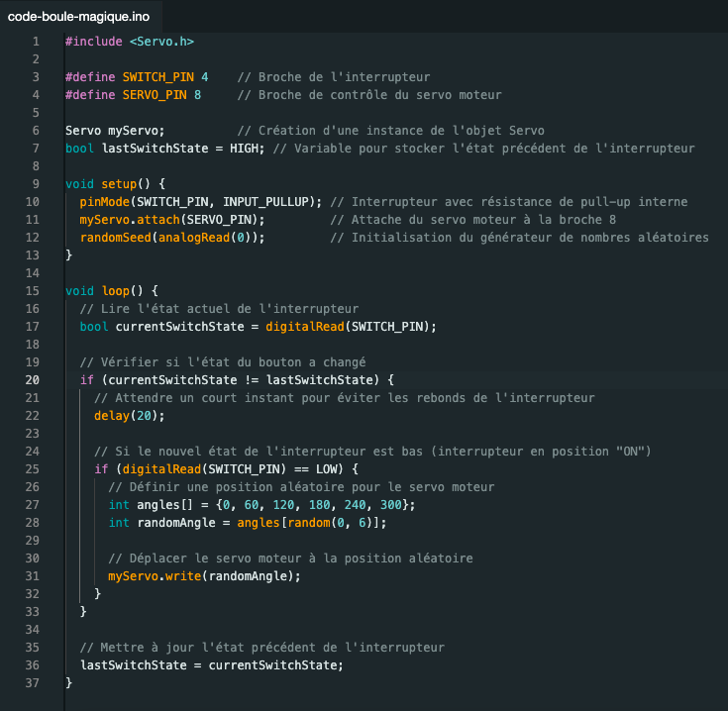Click comment 'Déplacer le servo moteur'
Screen dimensions: 728x711
coord(290,559)
